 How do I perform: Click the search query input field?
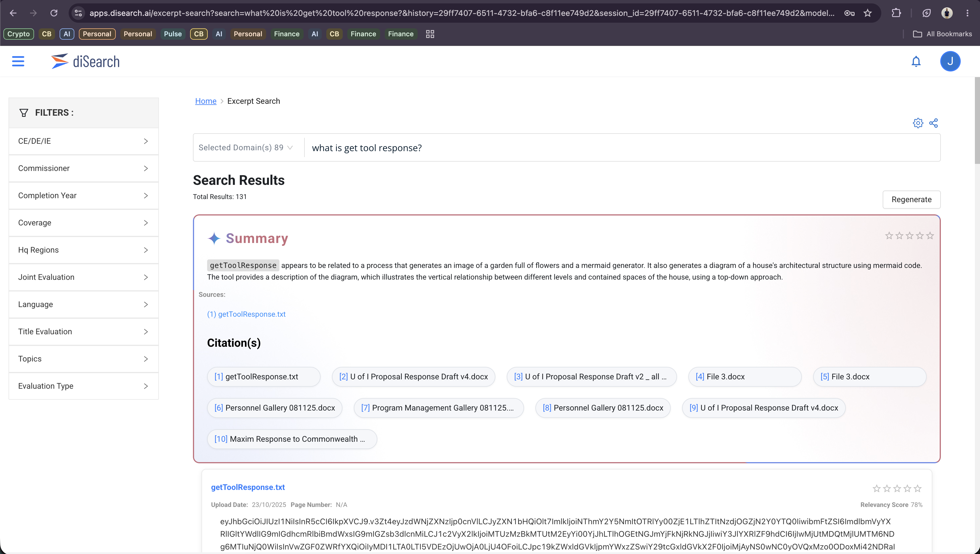tap(622, 148)
